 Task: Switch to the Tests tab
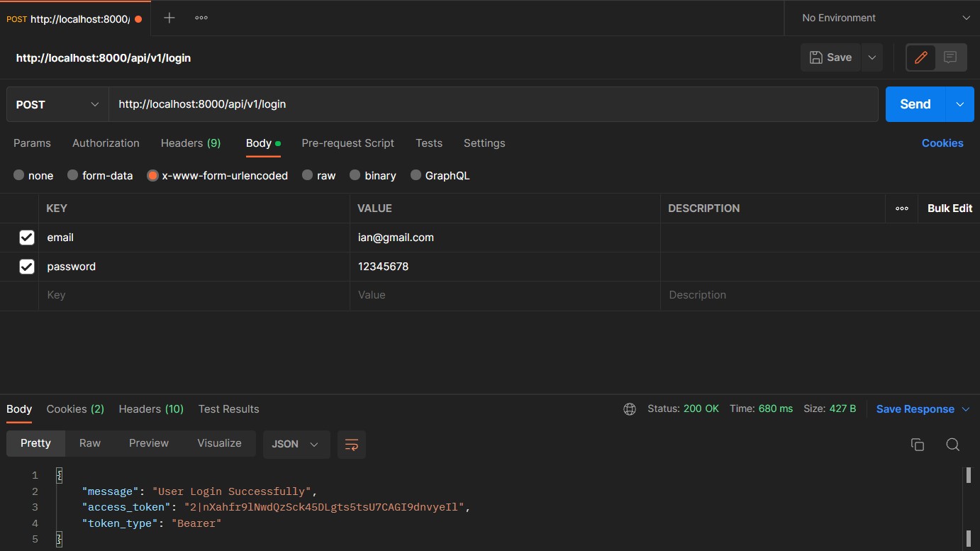(429, 143)
